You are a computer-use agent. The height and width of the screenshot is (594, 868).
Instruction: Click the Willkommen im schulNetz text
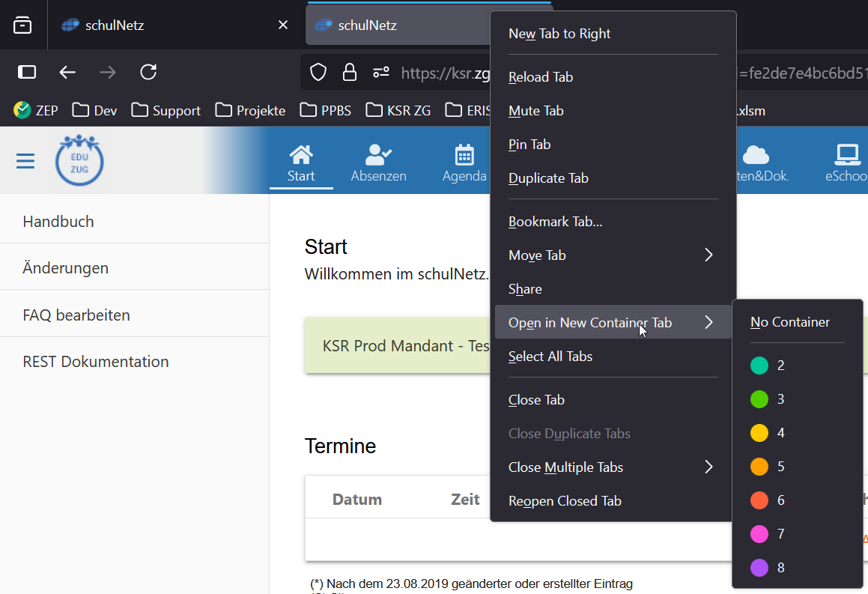(x=397, y=274)
